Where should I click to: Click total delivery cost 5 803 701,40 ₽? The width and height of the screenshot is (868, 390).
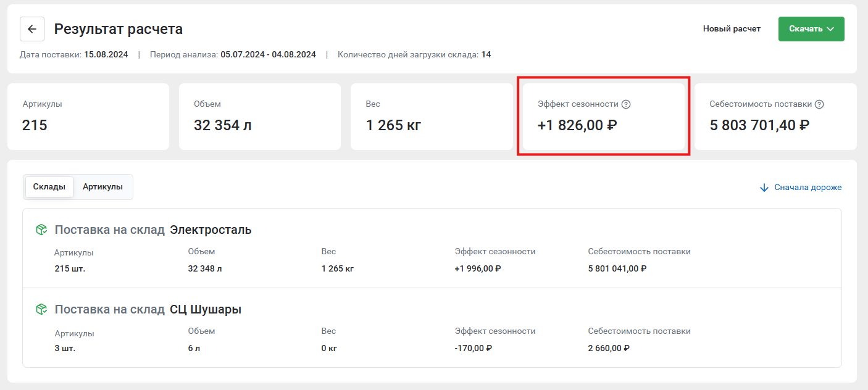pos(759,125)
